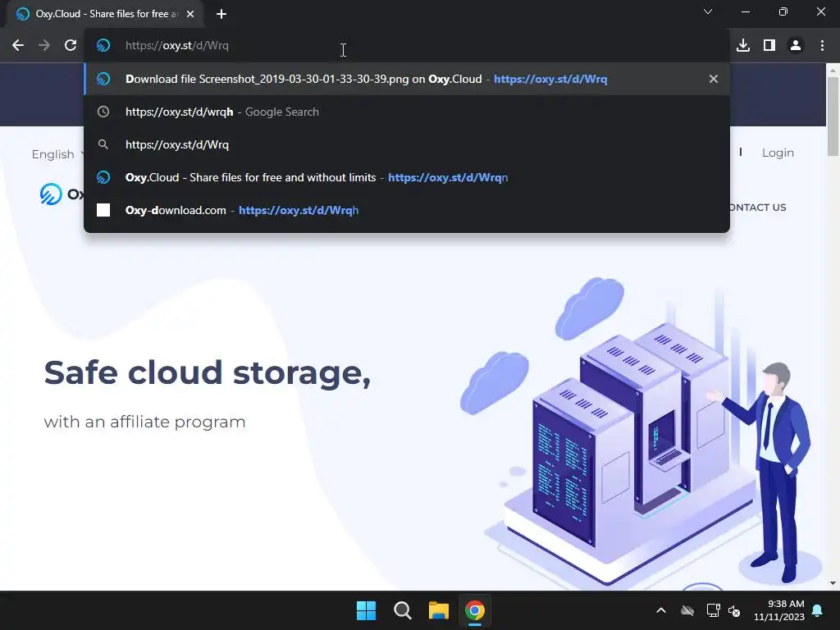Click the magnifier icon of search suggestion

pyautogui.click(x=103, y=144)
